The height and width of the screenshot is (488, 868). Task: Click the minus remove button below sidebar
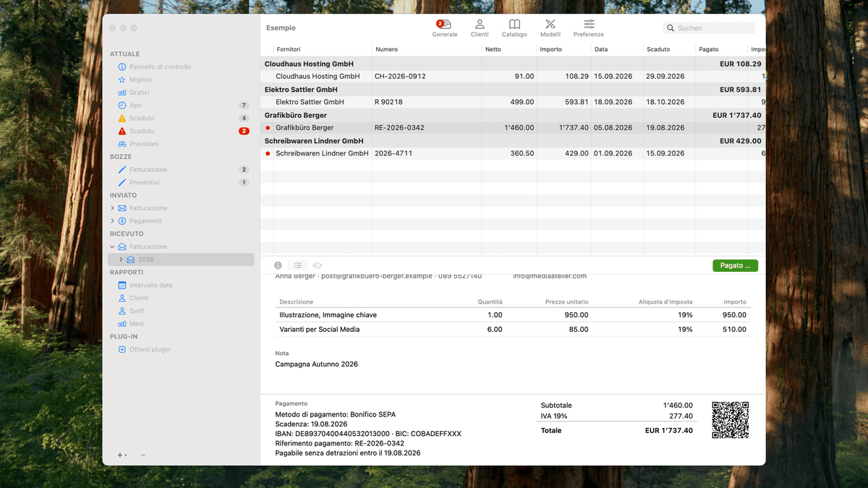tap(142, 455)
